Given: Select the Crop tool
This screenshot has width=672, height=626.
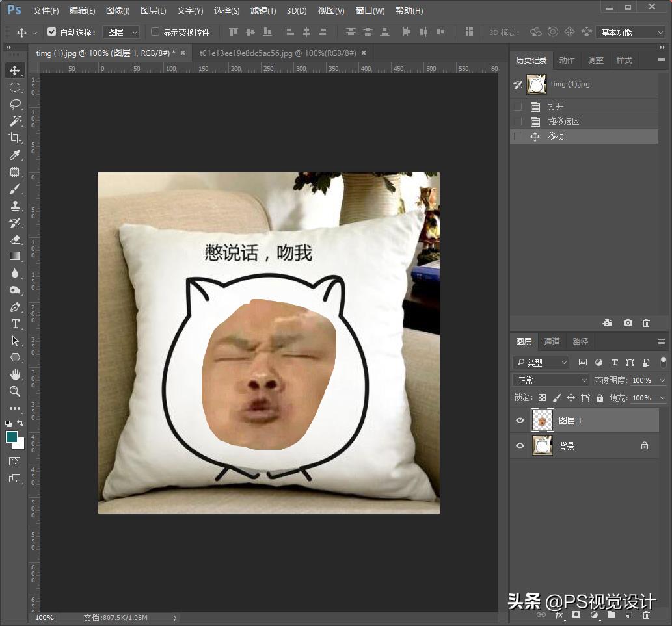Looking at the screenshot, I should (15, 138).
